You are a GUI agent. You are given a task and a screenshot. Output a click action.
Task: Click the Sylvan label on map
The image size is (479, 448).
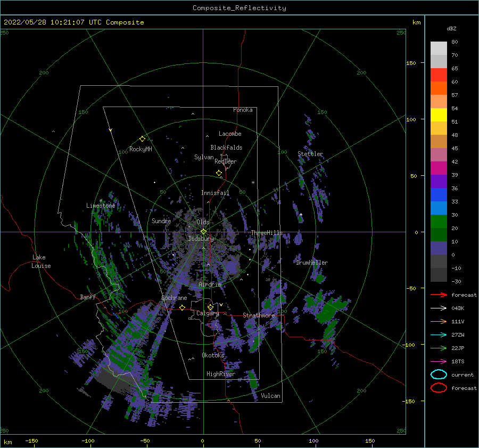(x=204, y=157)
